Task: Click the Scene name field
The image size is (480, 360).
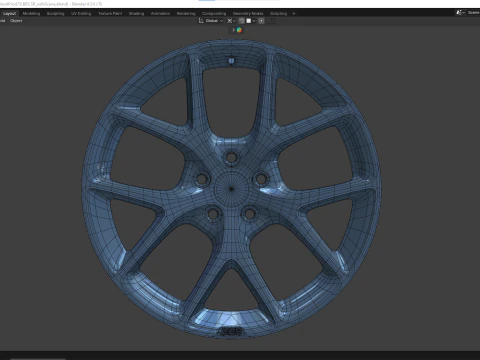Action: tap(473, 12)
